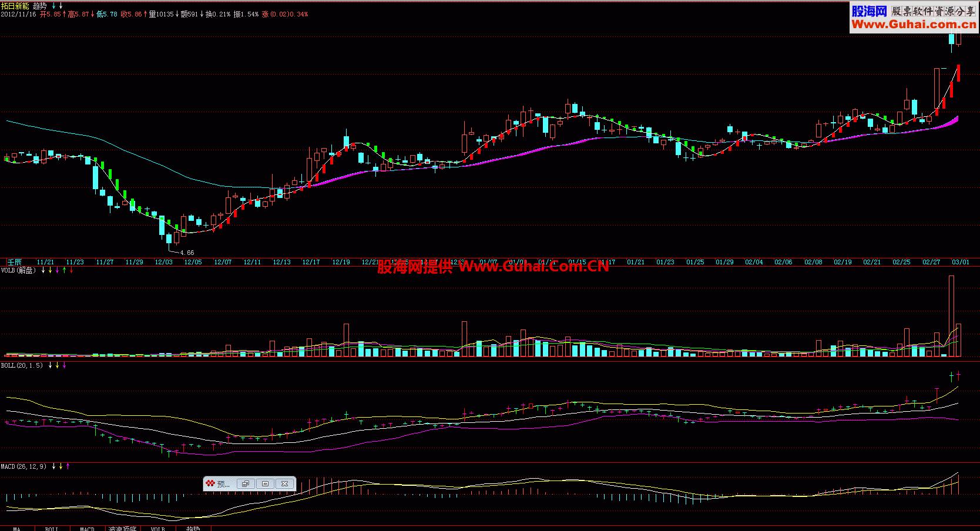Viewport: 980px width, 531px height.
Task: Select the 12/03 date on timeline axis
Action: coord(163,262)
